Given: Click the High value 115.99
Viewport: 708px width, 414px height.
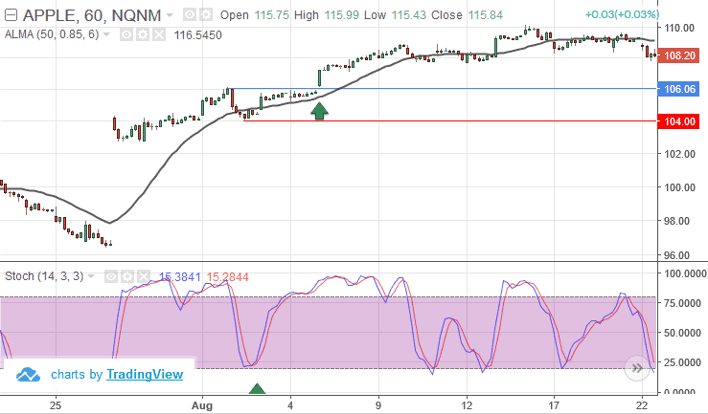Looking at the screenshot, I should pyautogui.click(x=342, y=15).
